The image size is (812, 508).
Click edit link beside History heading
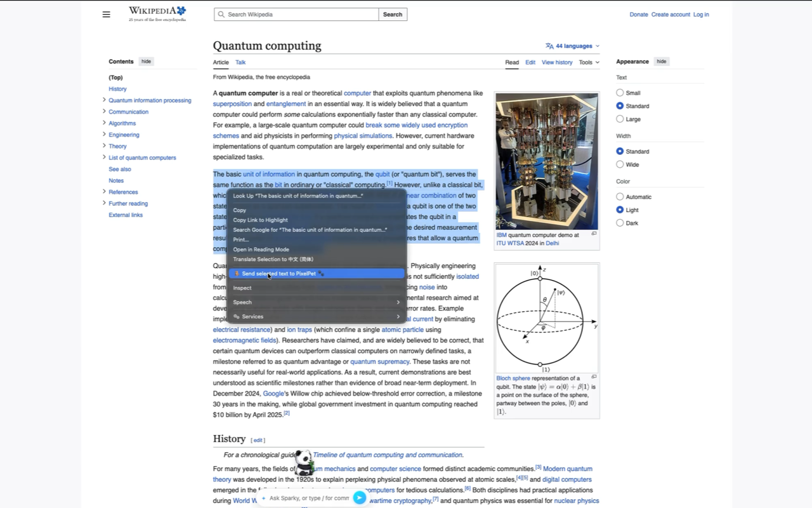[258, 440]
